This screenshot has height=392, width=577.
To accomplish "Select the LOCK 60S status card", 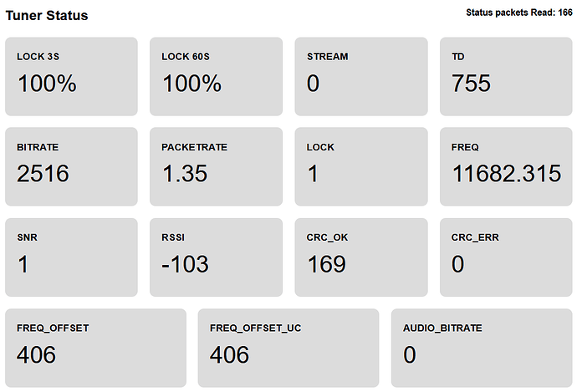I will (216, 76).
